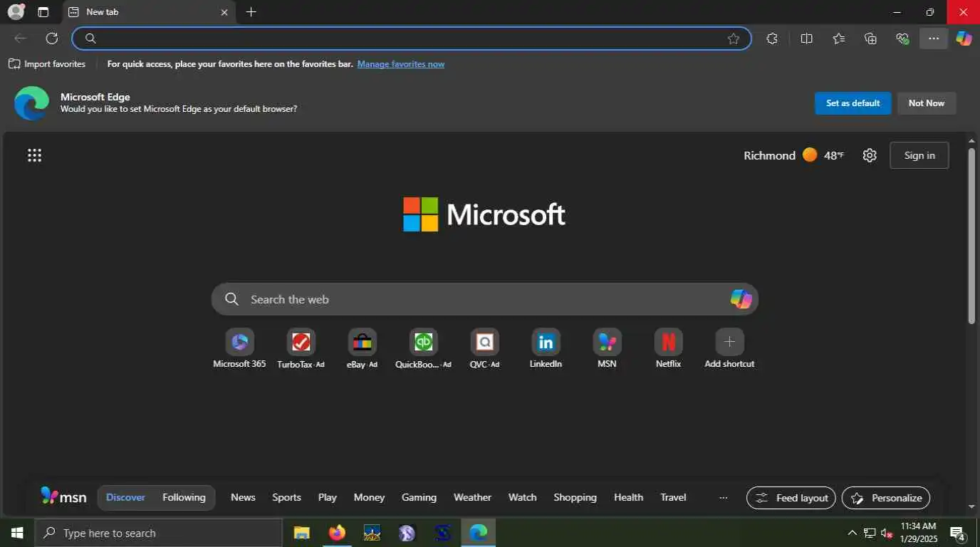
Task: Switch to the Following tab
Action: pos(184,497)
